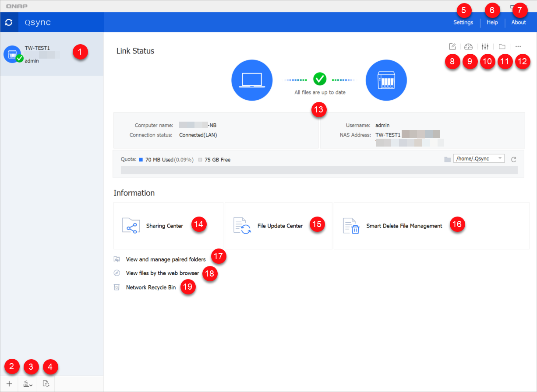Click the plus icon to add a NAS
The width and height of the screenshot is (537, 392).
click(9, 384)
